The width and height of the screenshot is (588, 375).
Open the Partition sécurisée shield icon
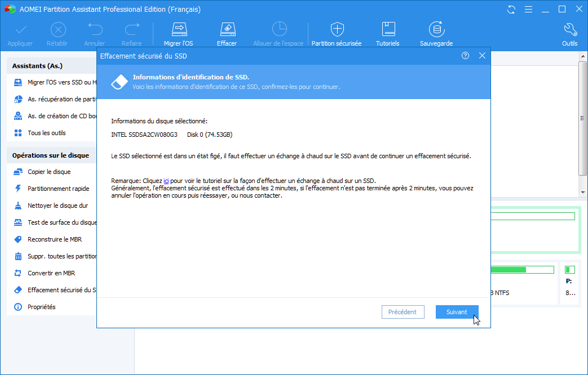point(337,29)
